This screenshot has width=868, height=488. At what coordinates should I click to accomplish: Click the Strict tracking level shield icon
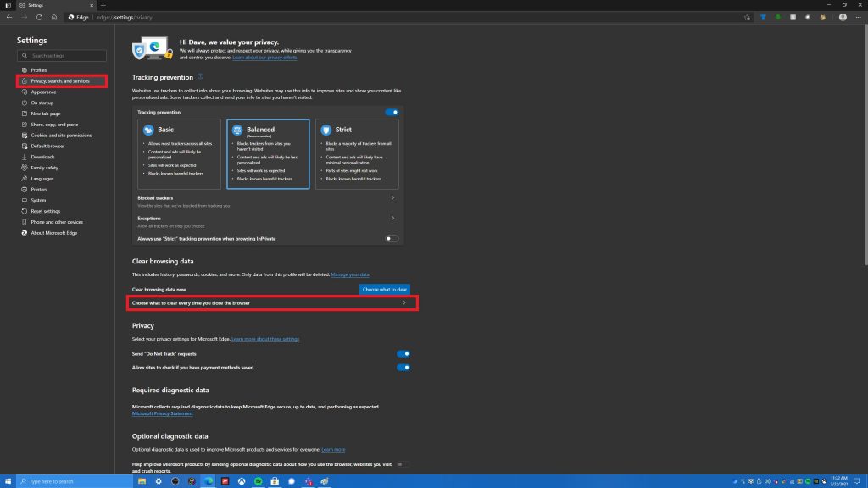326,130
